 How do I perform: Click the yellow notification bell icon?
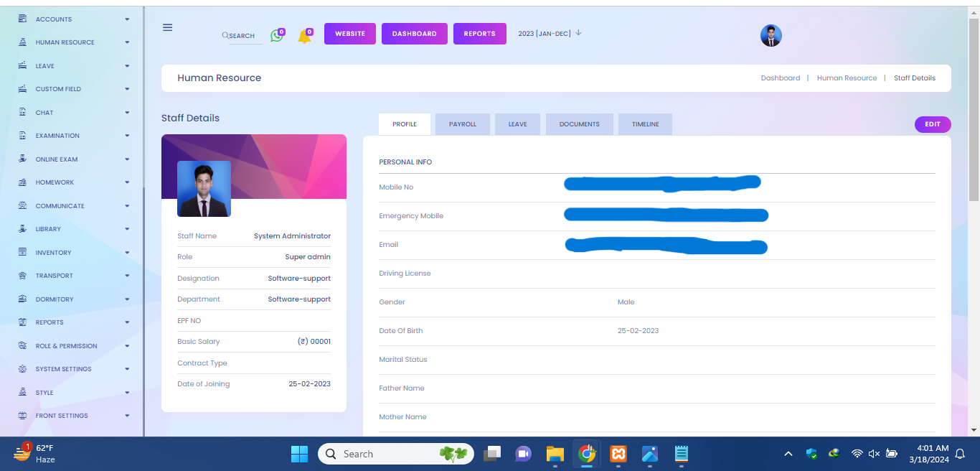[304, 37]
